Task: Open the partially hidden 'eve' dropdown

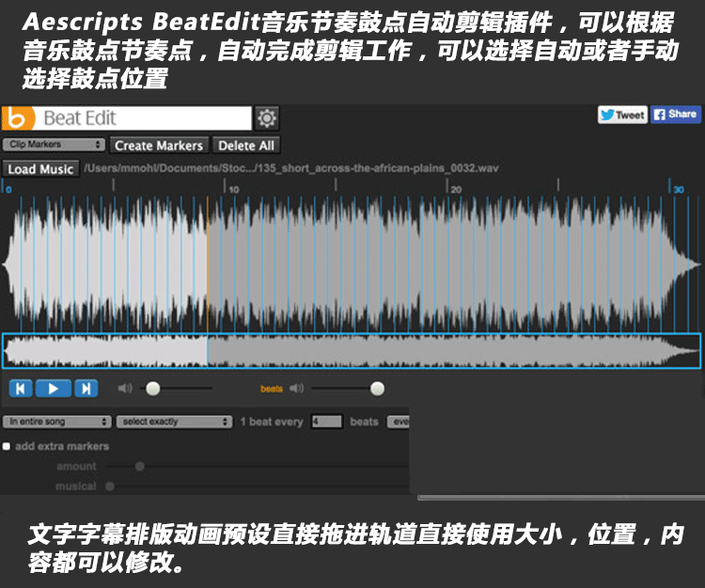Action: pos(399,422)
